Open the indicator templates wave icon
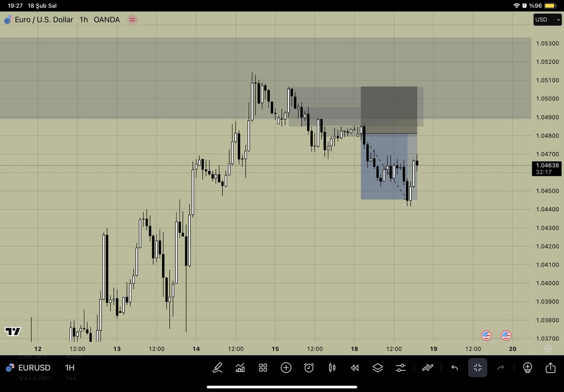564x392 pixels. [428, 368]
